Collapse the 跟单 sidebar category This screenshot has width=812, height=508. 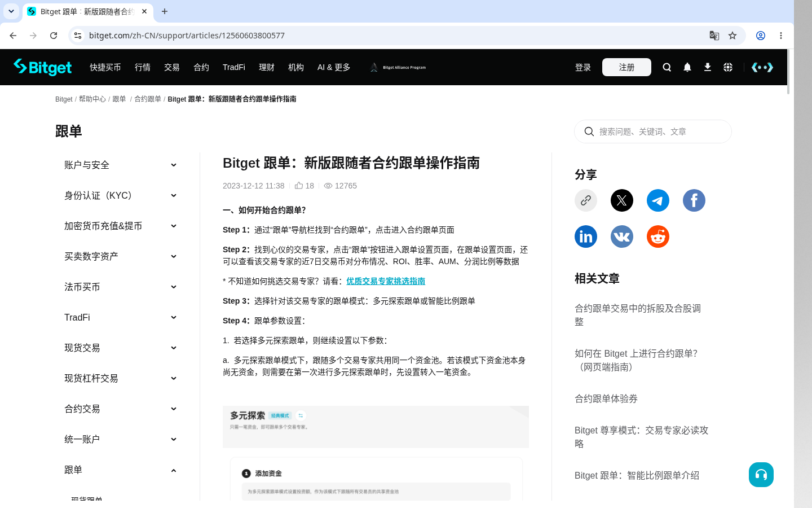point(121,470)
